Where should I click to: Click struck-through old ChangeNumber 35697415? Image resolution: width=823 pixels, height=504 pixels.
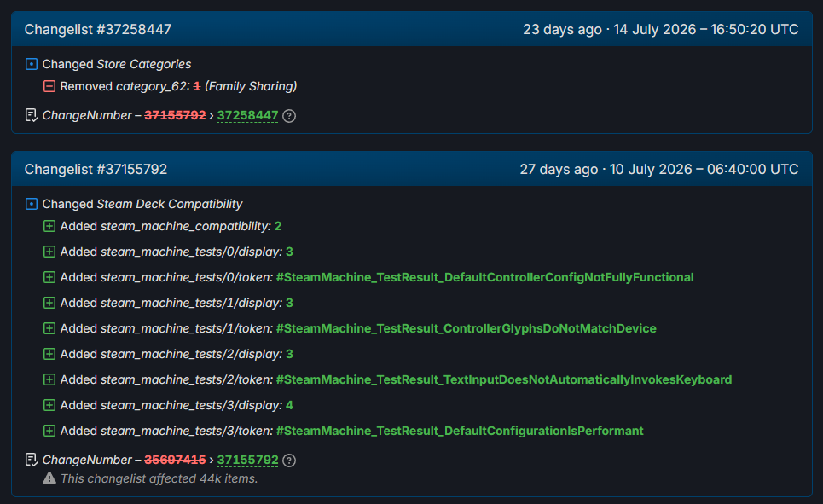(175, 460)
